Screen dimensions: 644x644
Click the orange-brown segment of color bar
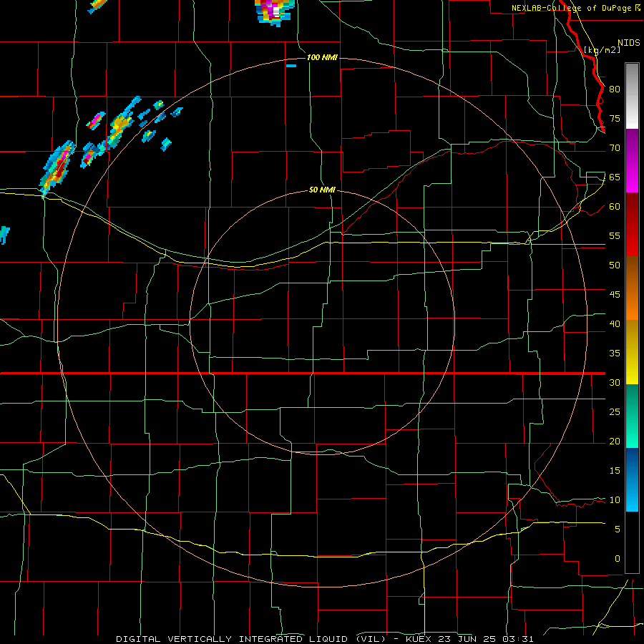coord(632,288)
